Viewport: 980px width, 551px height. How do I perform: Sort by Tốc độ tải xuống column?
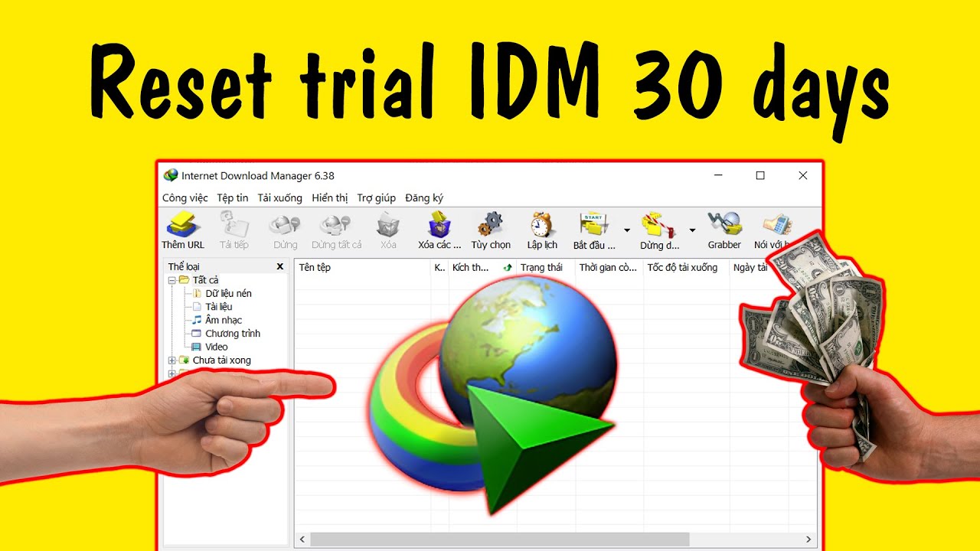coord(687,267)
